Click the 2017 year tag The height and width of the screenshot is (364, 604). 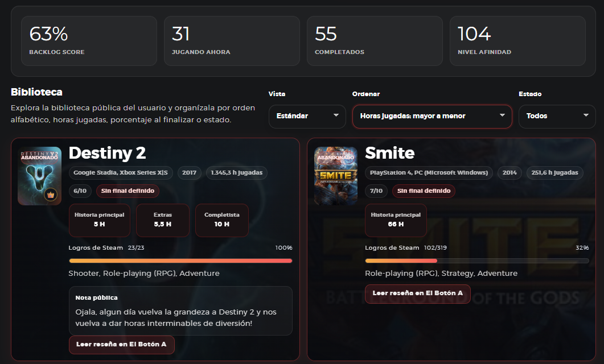click(189, 173)
